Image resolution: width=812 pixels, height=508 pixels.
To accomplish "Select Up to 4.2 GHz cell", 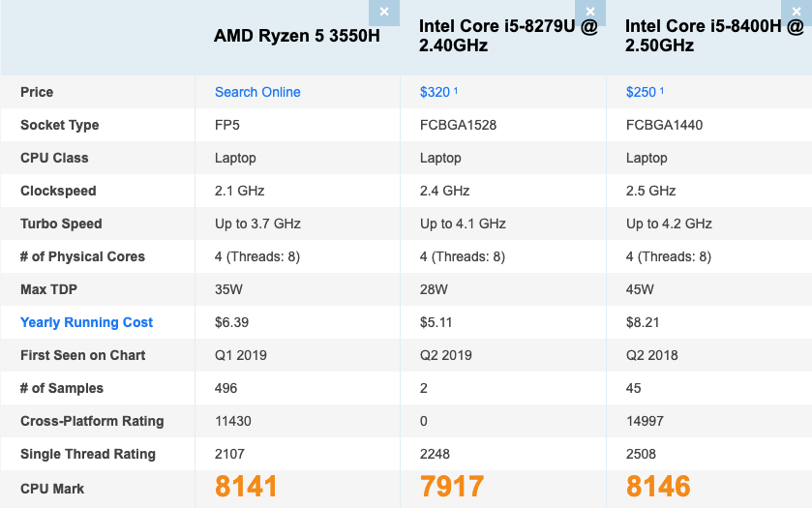I will 669,224.
